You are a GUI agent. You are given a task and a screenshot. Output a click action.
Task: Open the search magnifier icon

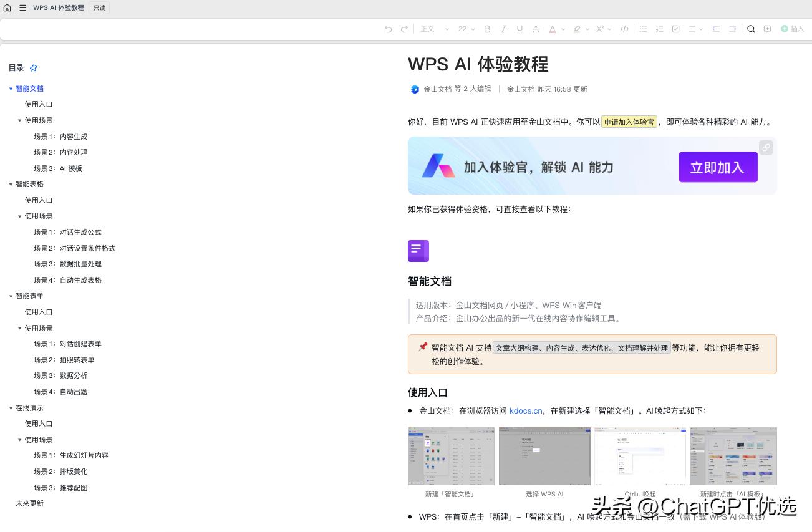pos(751,29)
